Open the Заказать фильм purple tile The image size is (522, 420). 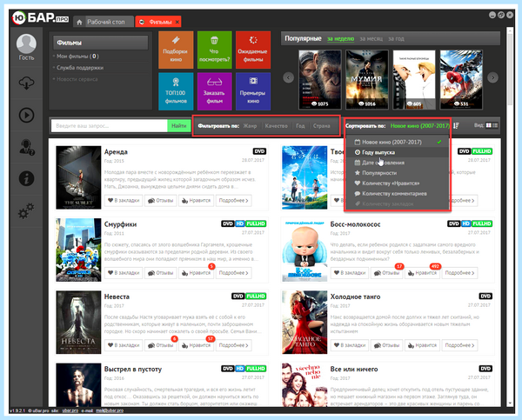pos(214,91)
